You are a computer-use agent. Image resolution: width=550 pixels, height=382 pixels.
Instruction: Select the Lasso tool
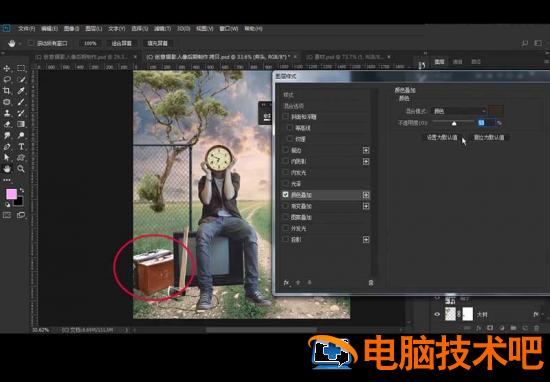point(7,79)
